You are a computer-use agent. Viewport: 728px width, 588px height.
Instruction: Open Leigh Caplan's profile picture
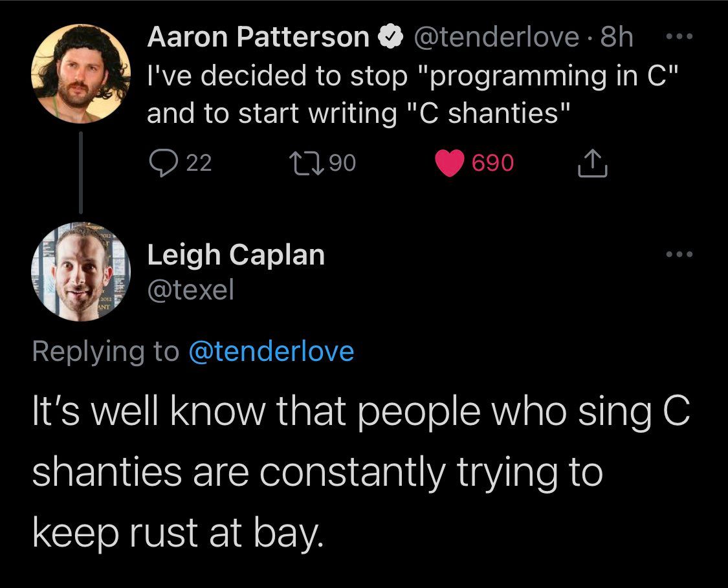[x=81, y=272]
